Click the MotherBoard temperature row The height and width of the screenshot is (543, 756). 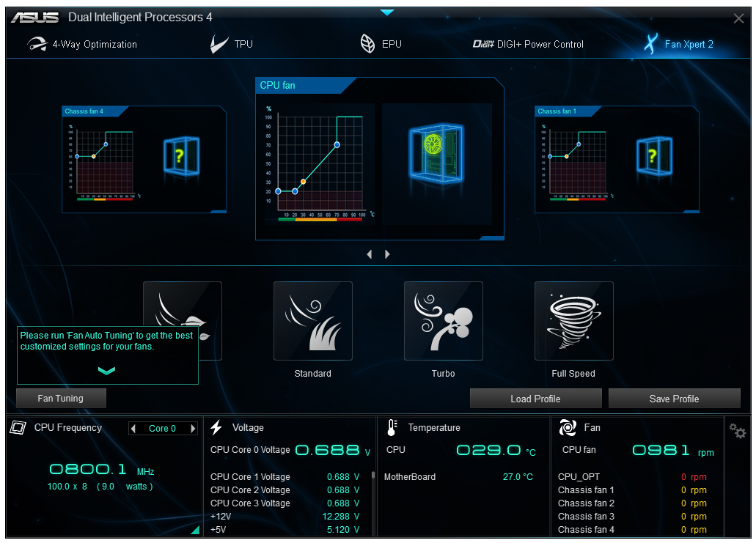coord(458,477)
